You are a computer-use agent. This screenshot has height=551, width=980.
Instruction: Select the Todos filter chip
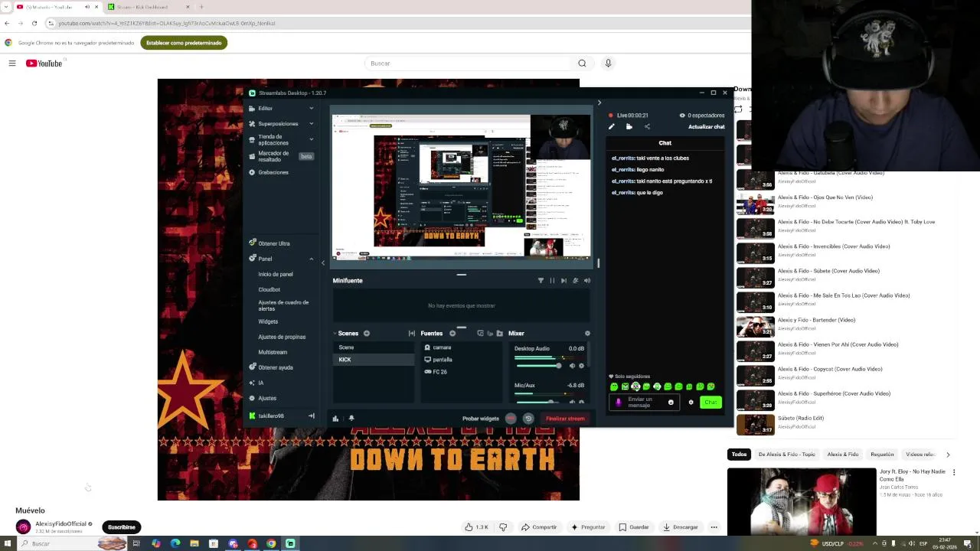[x=739, y=455]
